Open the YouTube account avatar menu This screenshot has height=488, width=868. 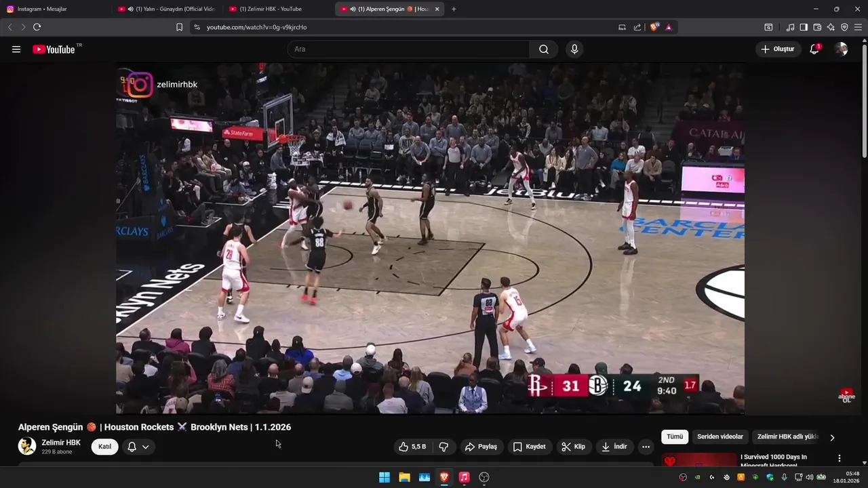[841, 49]
